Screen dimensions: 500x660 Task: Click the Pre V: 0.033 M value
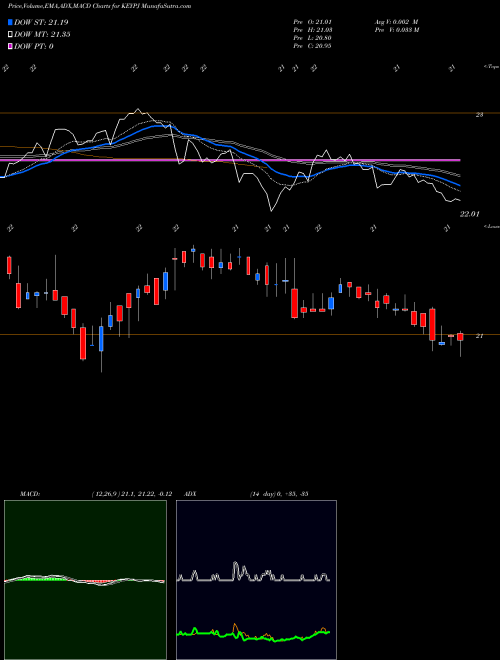(x=397, y=30)
